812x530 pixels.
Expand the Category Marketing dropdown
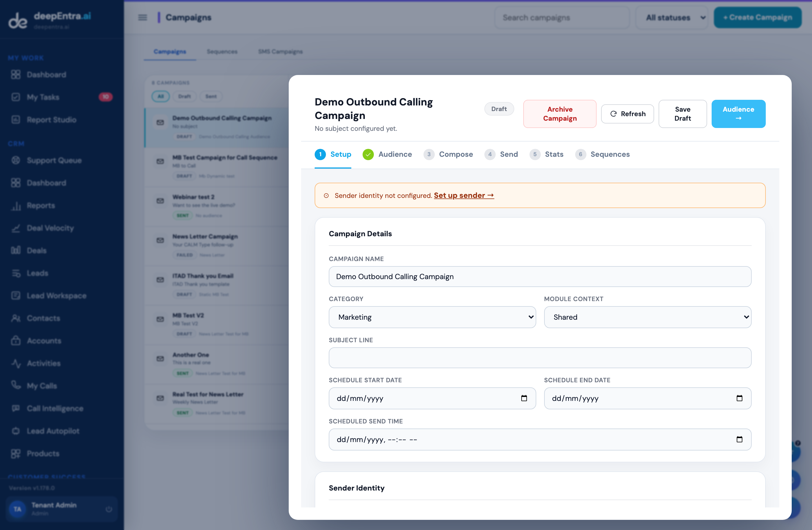pos(432,317)
